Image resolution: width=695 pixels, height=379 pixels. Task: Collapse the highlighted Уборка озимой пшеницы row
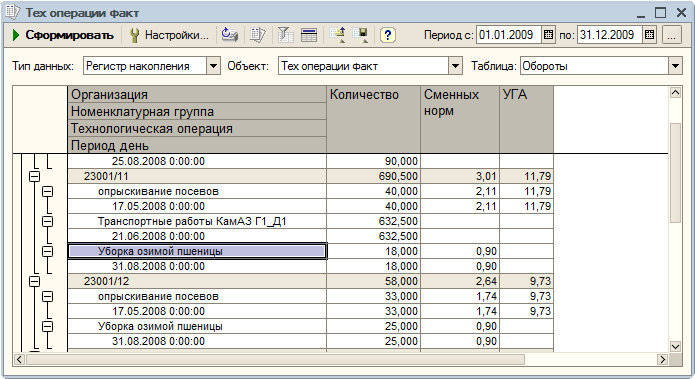47,251
